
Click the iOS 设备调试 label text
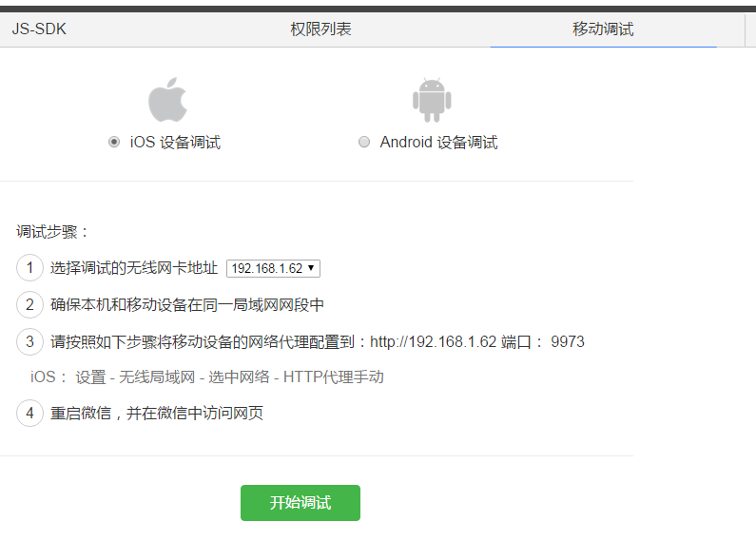[x=176, y=143]
